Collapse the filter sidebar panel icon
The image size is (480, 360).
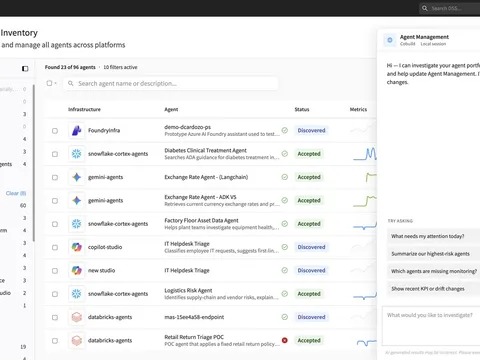click(x=25, y=69)
